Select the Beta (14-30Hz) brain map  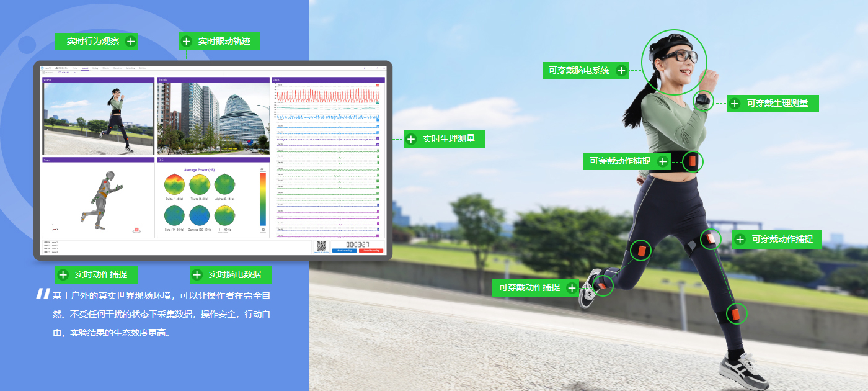click(x=175, y=215)
